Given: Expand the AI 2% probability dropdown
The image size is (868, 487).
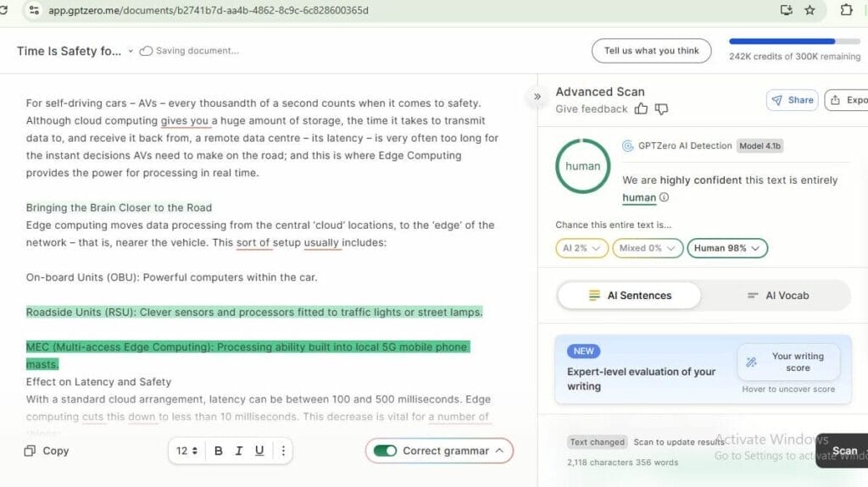Looking at the screenshot, I should (585, 248).
